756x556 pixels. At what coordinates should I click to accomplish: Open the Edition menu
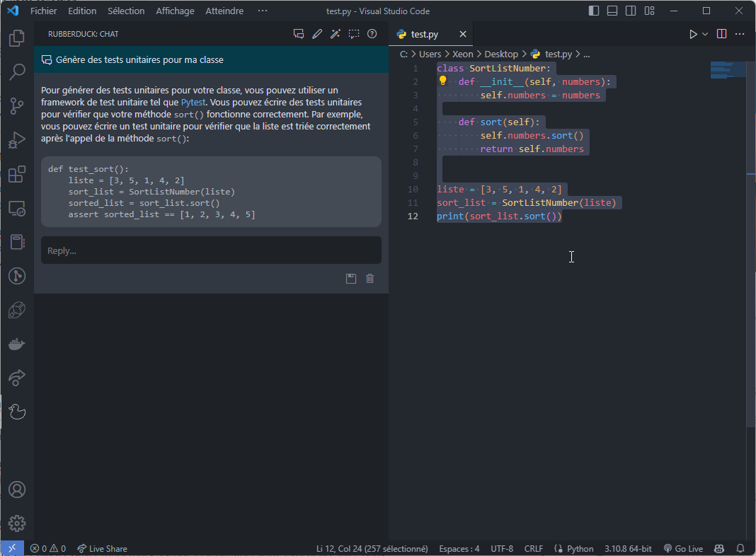coord(82,11)
